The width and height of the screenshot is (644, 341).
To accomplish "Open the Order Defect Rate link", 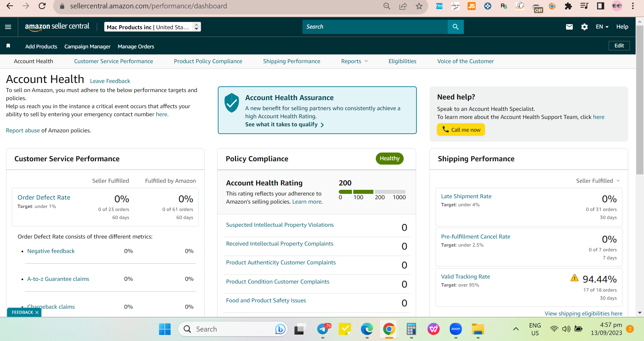I will pyautogui.click(x=44, y=198).
